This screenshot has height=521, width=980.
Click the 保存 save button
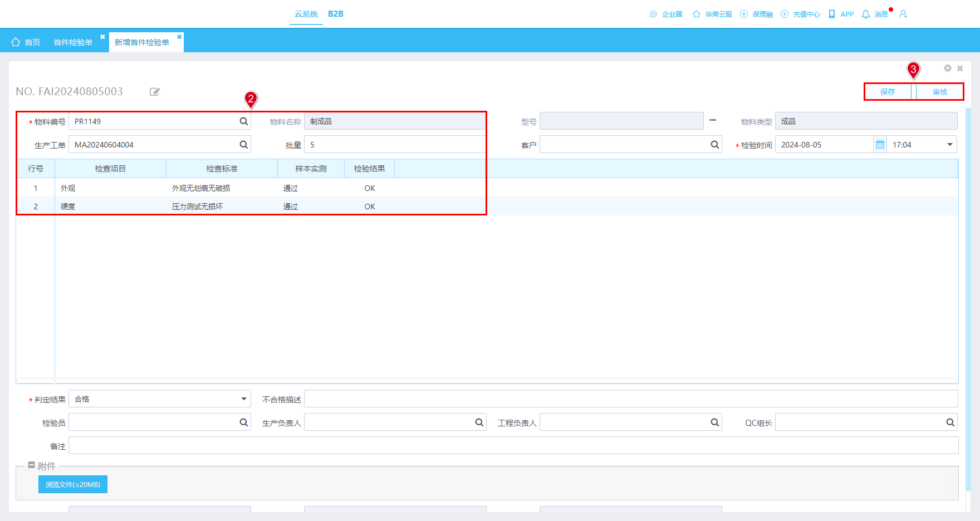point(888,92)
